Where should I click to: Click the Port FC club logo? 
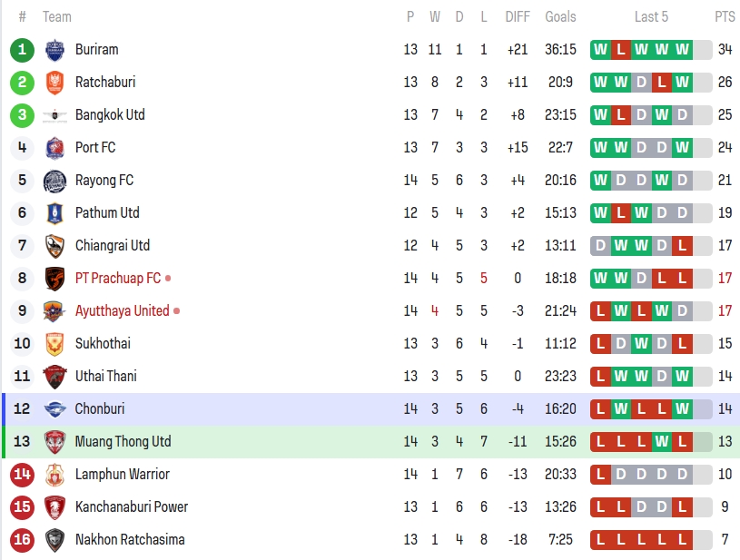54,147
